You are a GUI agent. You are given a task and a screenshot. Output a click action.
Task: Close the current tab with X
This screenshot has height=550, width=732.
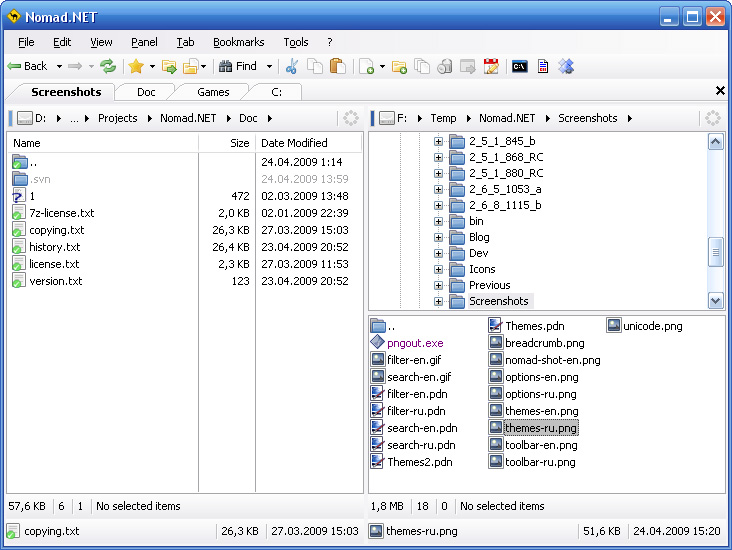[720, 91]
